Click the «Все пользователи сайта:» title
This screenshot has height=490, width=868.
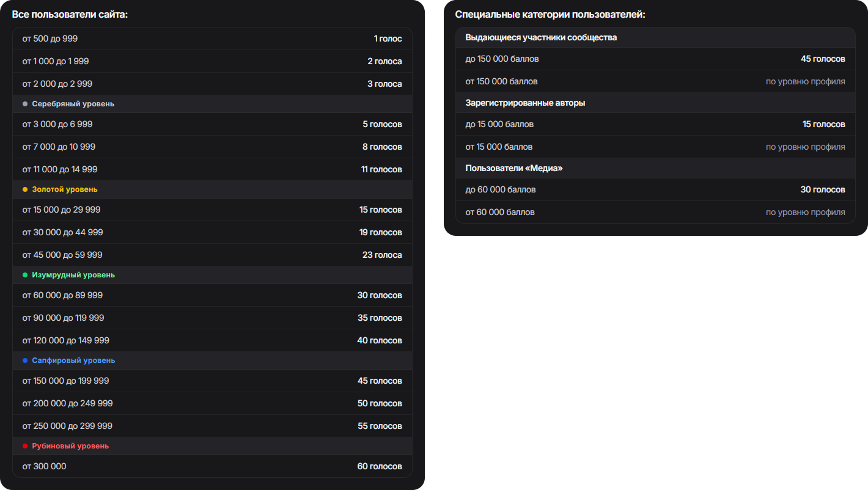pos(70,14)
